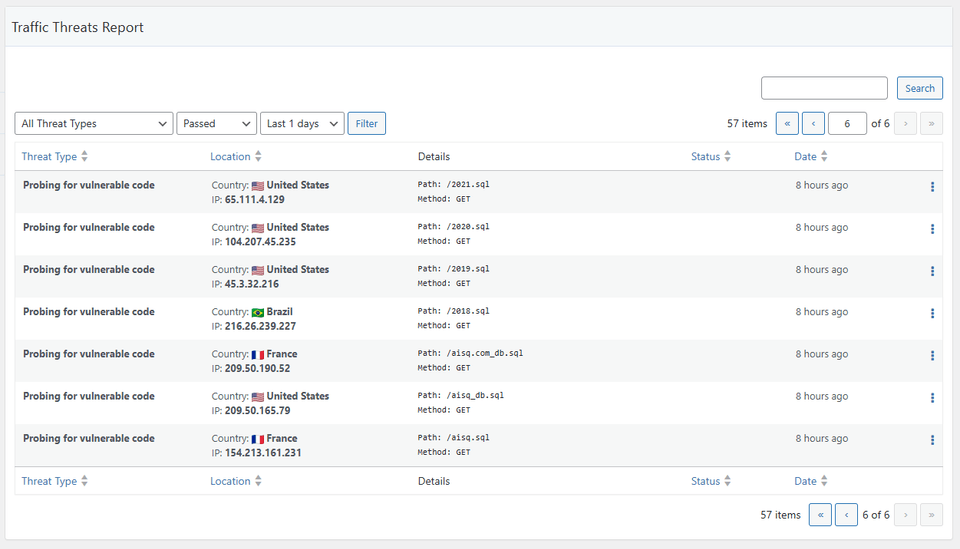The height and width of the screenshot is (549, 960).
Task: Open the Passed status dropdown
Action: (x=216, y=123)
